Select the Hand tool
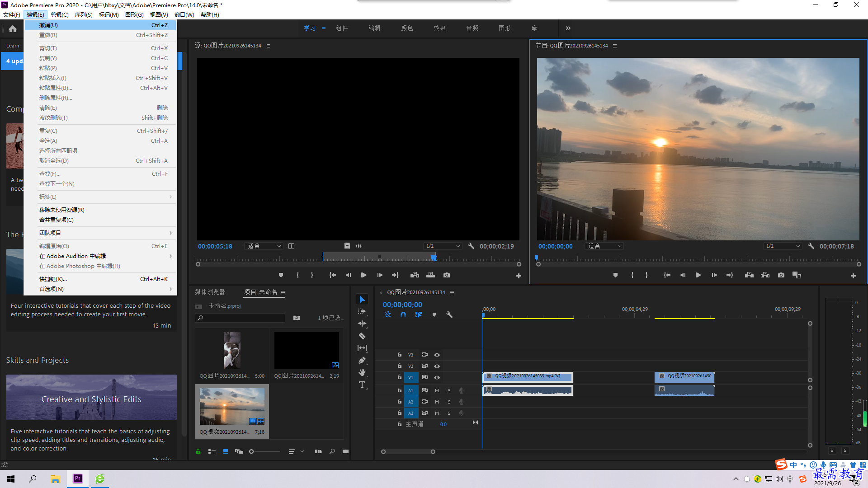This screenshot has height=488, width=868. click(x=362, y=372)
